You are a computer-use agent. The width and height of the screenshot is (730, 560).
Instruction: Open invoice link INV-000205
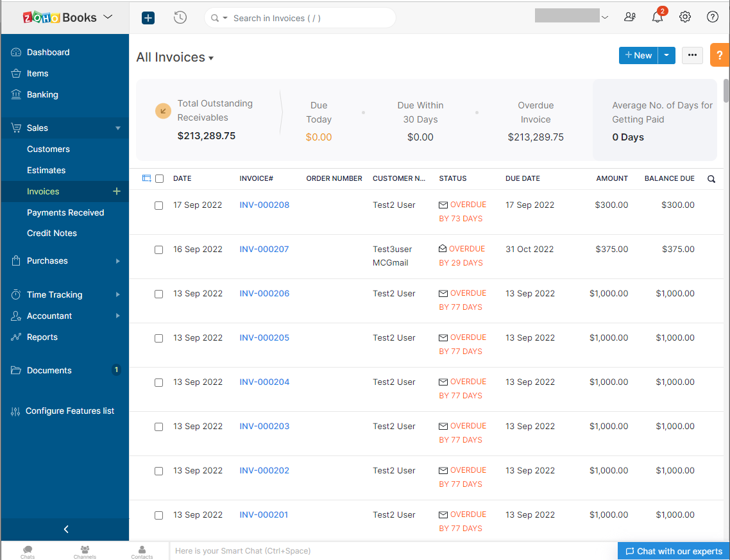264,338
